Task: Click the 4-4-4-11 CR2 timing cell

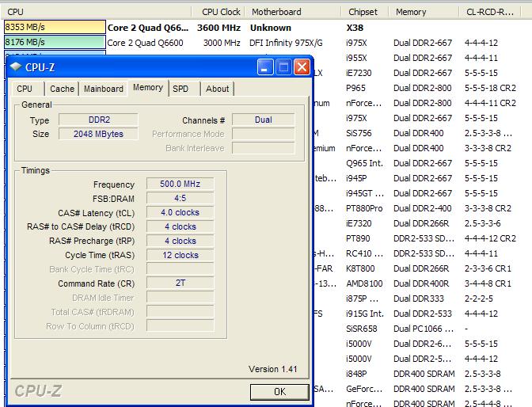Action: [490, 103]
